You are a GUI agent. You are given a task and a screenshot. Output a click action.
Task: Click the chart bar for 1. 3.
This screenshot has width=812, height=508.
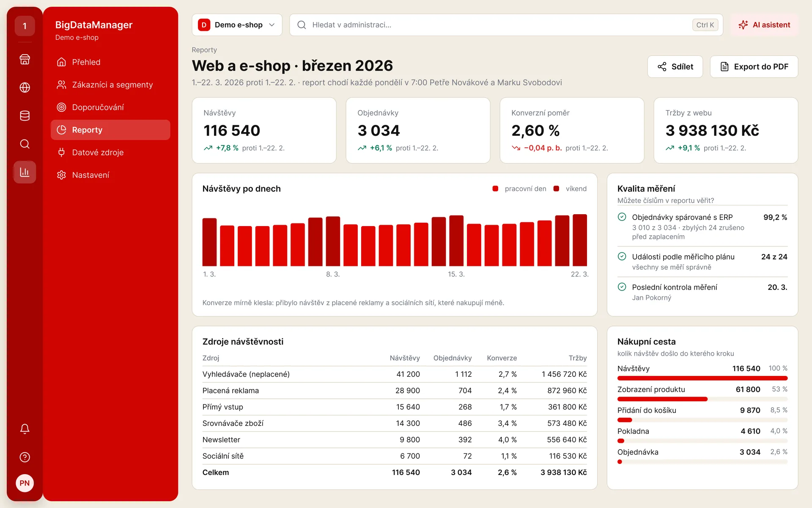coord(209,242)
